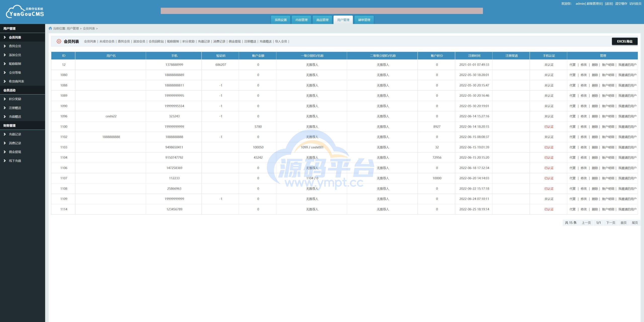Click 已认证 status for ID 1100
644x322 pixels.
coord(549,127)
